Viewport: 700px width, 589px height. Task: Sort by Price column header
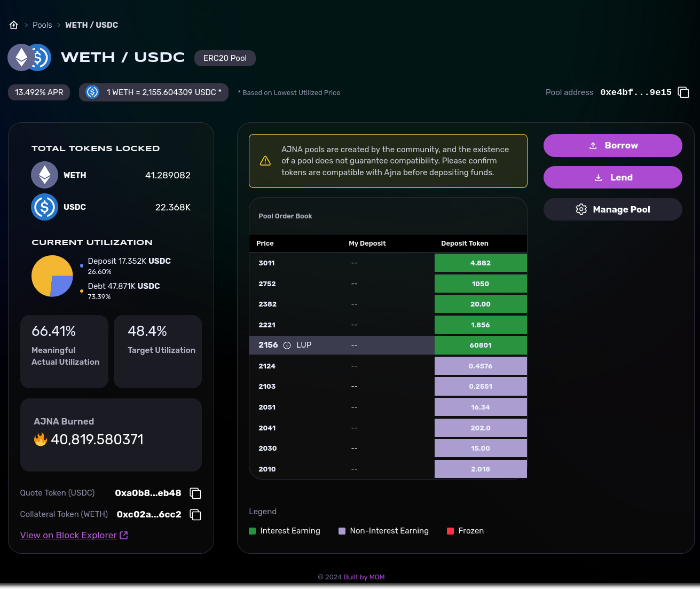265,244
